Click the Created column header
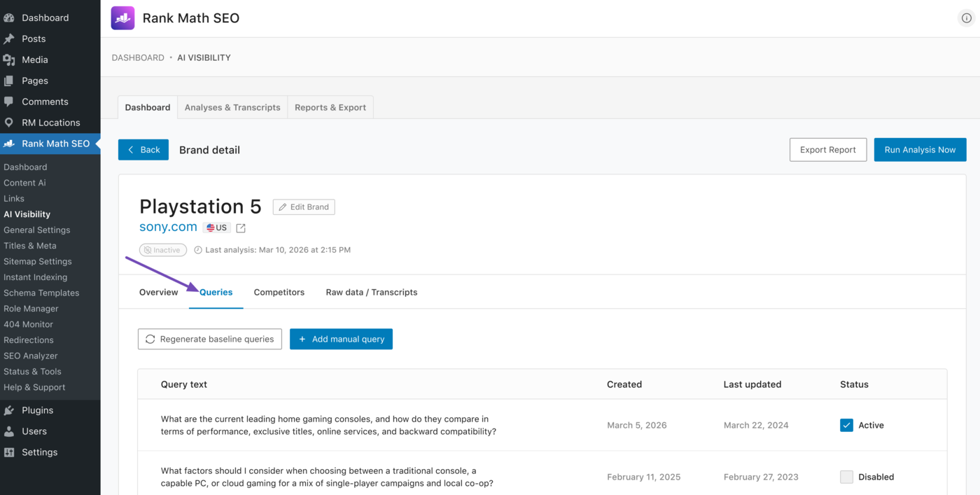This screenshot has height=495, width=980. [624, 384]
